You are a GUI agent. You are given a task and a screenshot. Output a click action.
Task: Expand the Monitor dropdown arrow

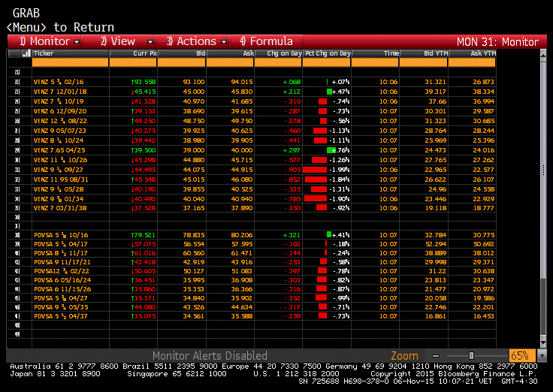77,42
